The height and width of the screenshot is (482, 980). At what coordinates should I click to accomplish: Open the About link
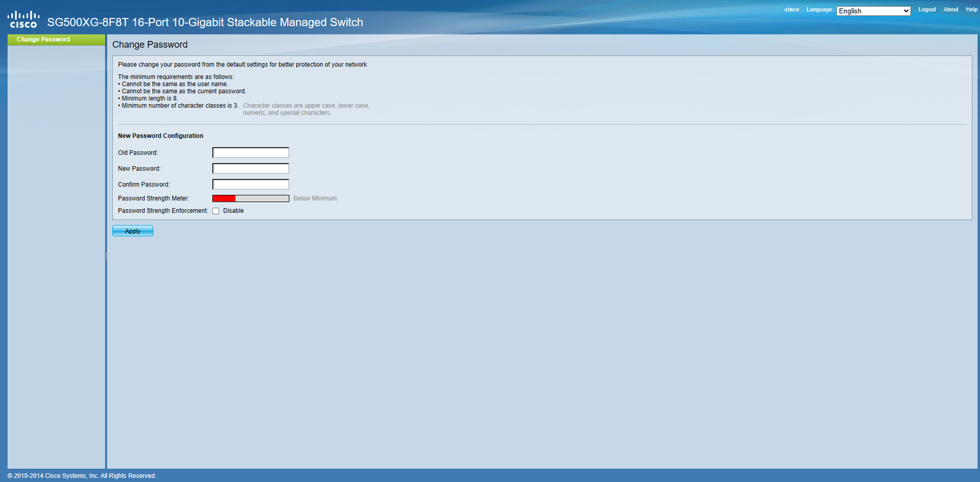coord(950,10)
